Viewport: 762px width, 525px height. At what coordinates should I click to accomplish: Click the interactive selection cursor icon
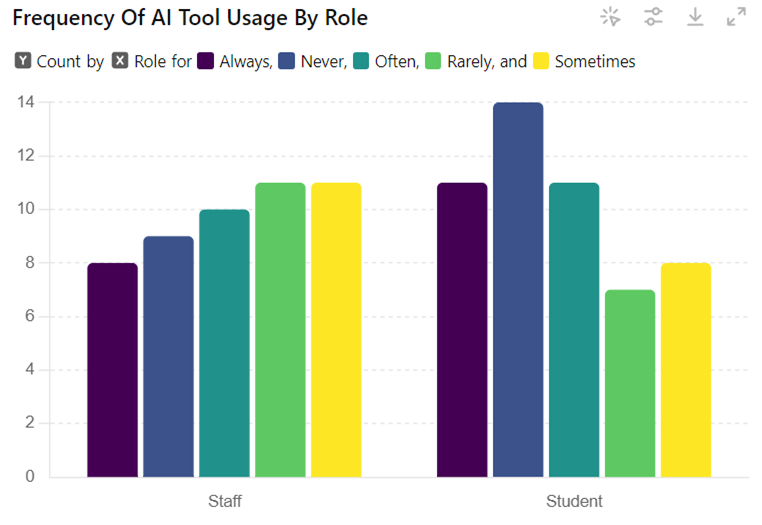point(610,16)
